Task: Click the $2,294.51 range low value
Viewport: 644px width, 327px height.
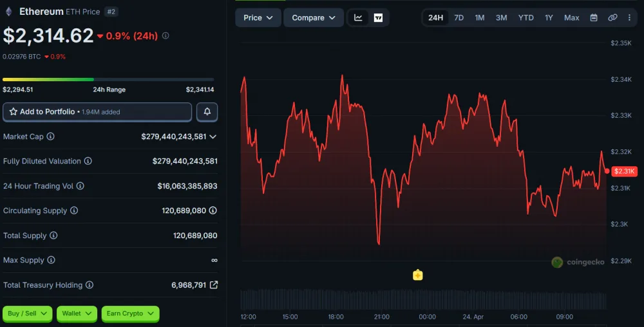Action: pyautogui.click(x=17, y=89)
